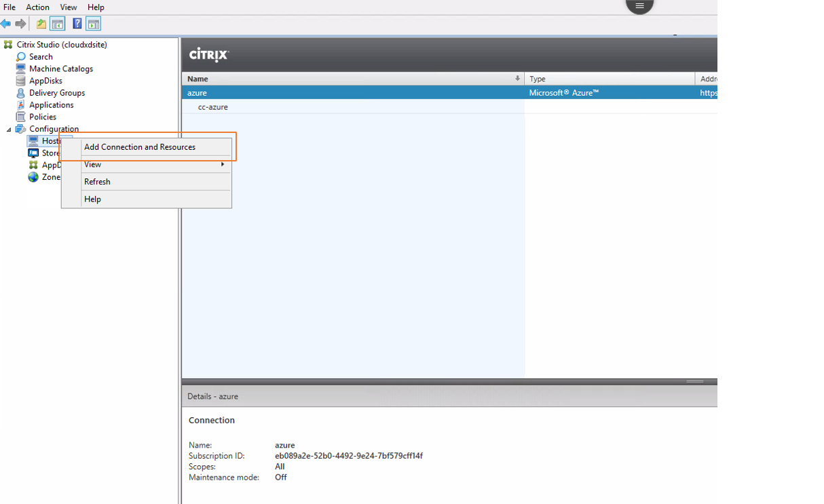Select Policies in the tree
The height and width of the screenshot is (504, 824).
click(43, 117)
